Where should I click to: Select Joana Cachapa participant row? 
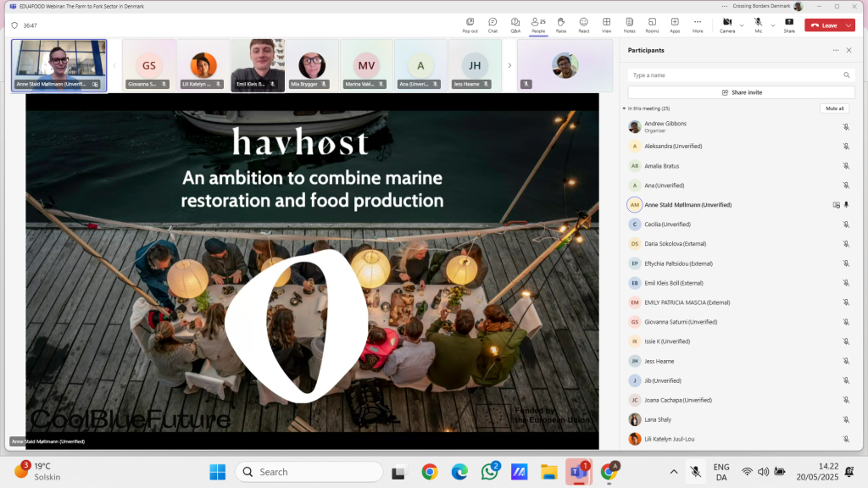tap(739, 400)
